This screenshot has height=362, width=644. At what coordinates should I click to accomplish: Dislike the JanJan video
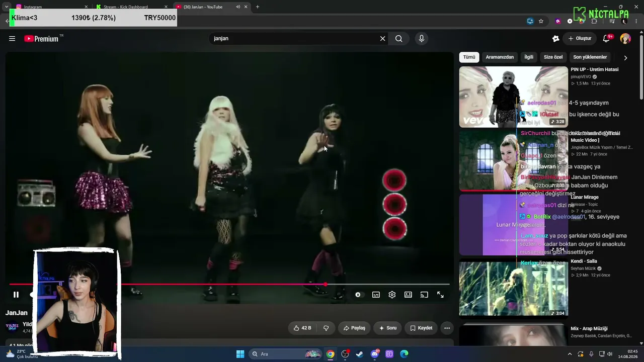(x=326, y=328)
